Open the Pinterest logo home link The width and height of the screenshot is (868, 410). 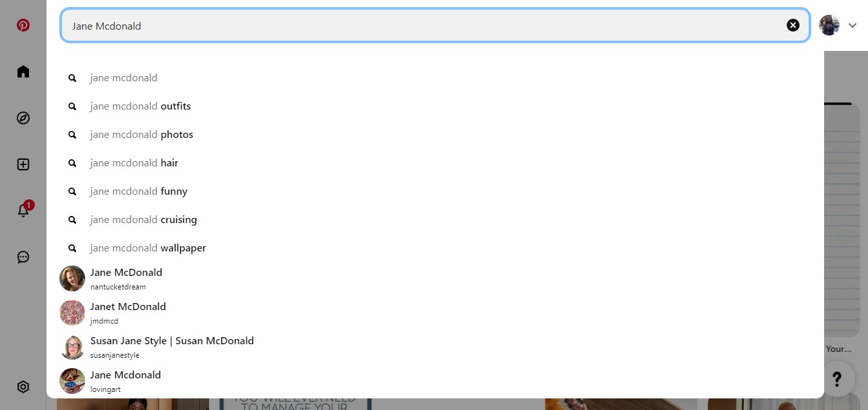click(23, 25)
